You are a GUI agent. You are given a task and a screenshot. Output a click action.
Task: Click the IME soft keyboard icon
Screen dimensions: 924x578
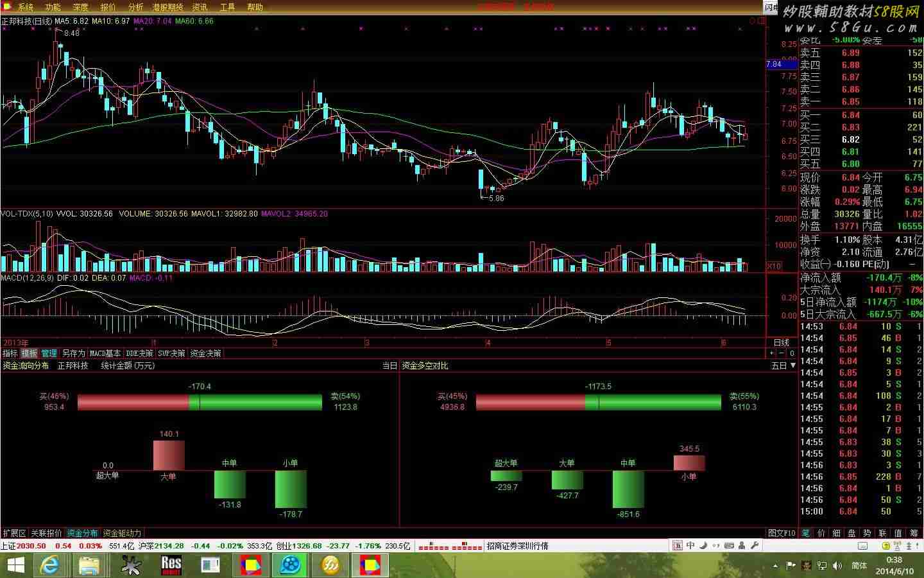728,545
